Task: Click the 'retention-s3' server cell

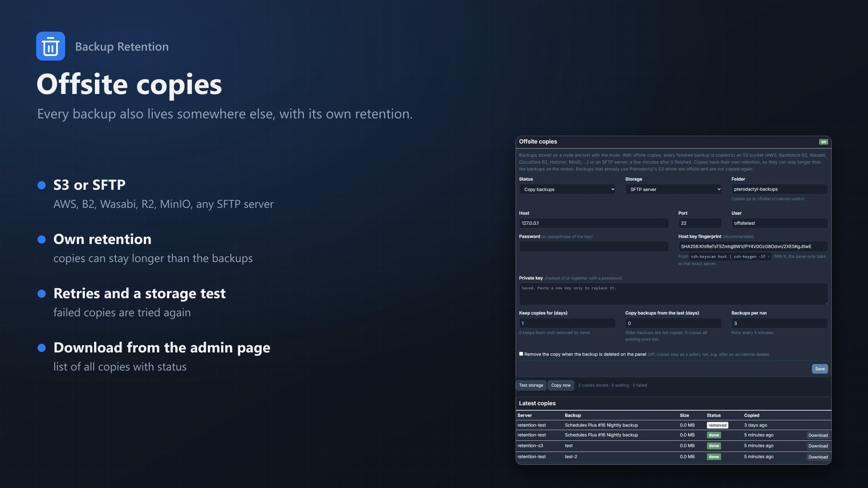Action: [530, 446]
